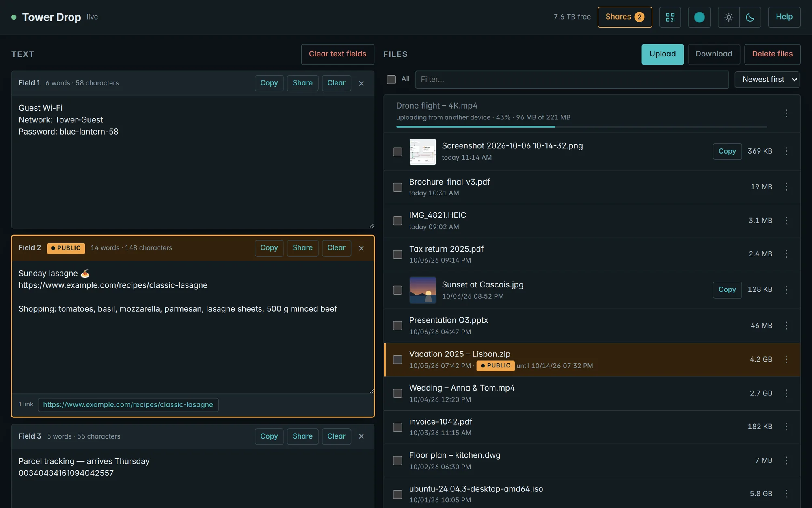Click Delete files button
This screenshot has width=812, height=508.
coord(772,54)
